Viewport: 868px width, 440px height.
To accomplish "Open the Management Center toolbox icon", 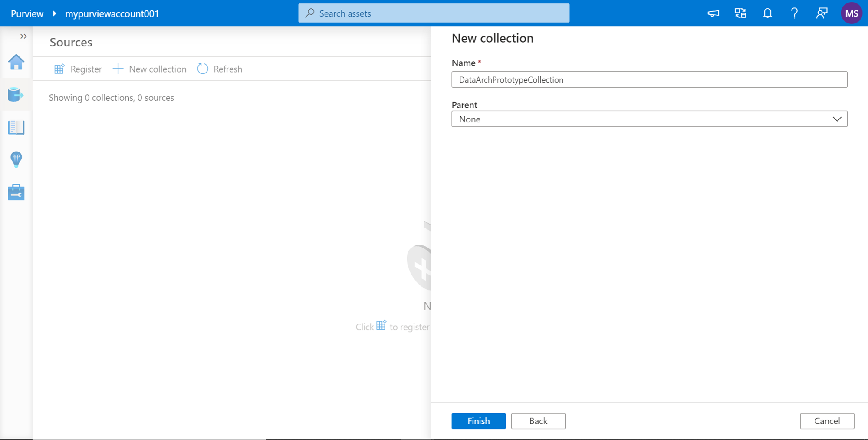I will (x=16, y=192).
